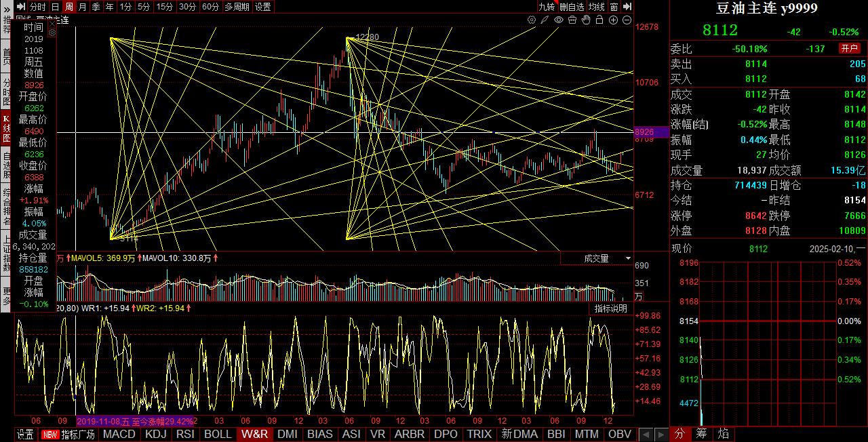Click the 开户 open account button

[x=850, y=48]
